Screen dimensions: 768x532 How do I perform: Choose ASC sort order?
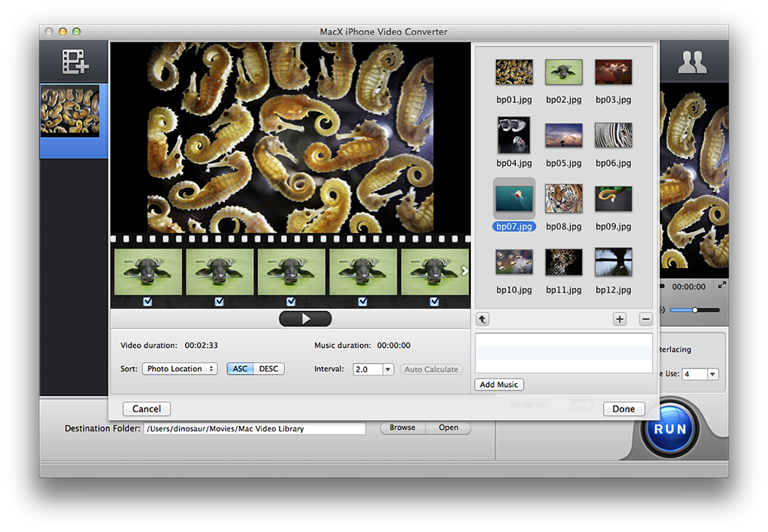[x=240, y=369]
